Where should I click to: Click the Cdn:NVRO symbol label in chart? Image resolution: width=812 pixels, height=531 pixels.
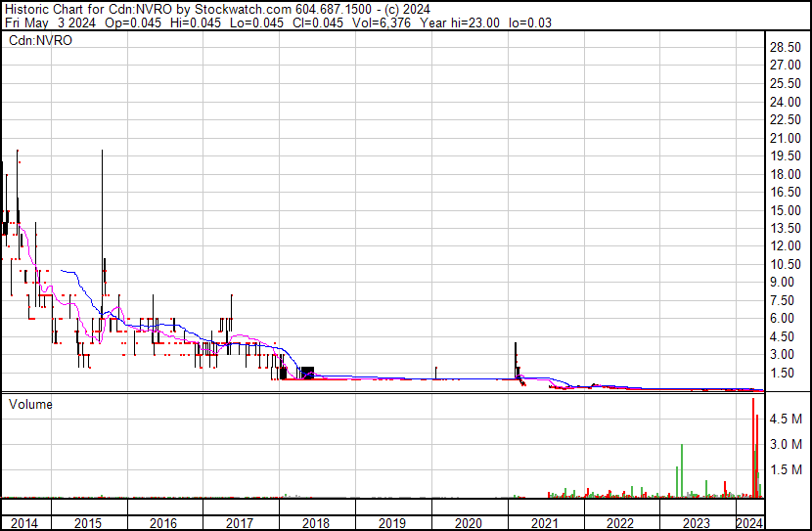pyautogui.click(x=42, y=41)
